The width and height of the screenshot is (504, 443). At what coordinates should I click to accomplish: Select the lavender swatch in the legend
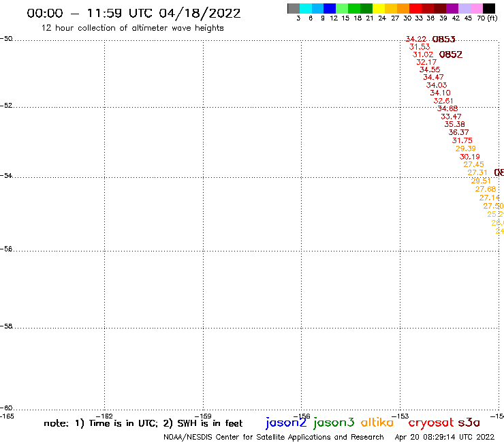(464, 8)
